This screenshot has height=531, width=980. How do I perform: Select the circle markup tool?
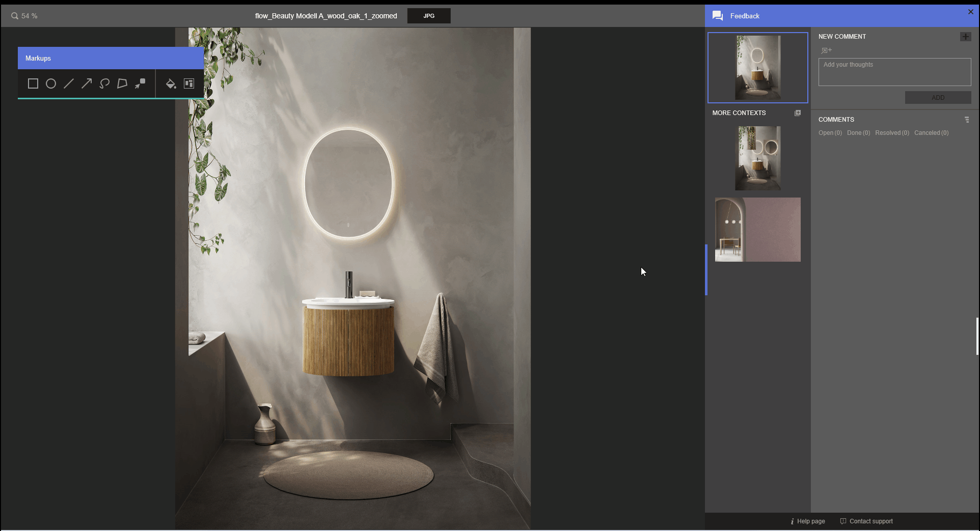pyautogui.click(x=51, y=83)
